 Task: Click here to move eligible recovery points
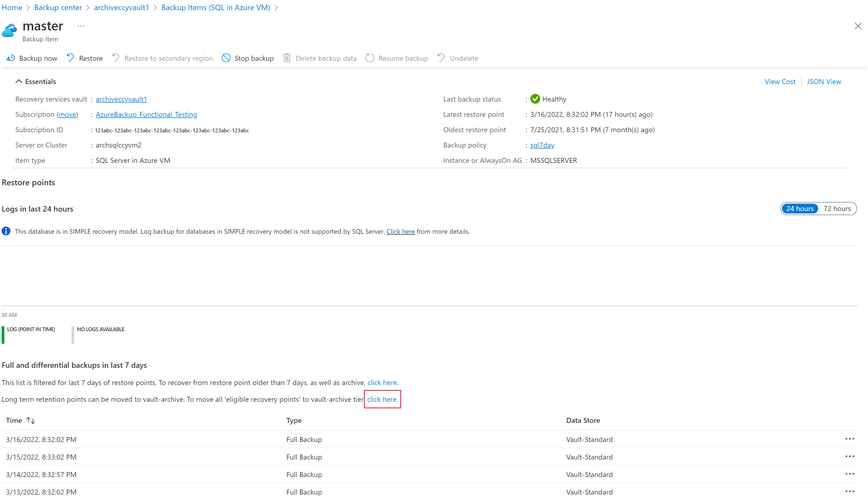381,399
